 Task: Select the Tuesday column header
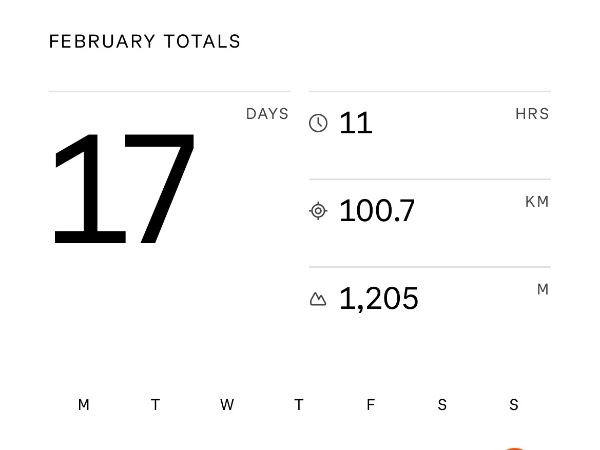click(x=155, y=405)
